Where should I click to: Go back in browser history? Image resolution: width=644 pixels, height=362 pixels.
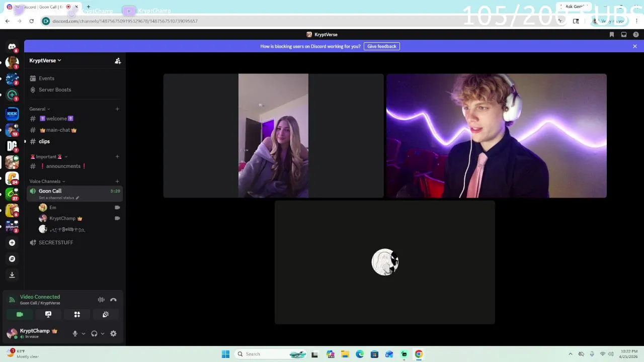[x=7, y=21]
